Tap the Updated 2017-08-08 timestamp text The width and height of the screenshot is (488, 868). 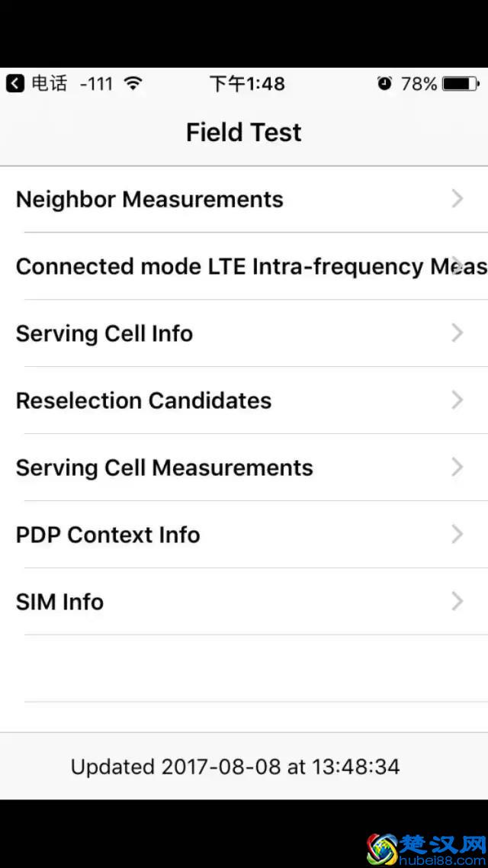(x=235, y=767)
